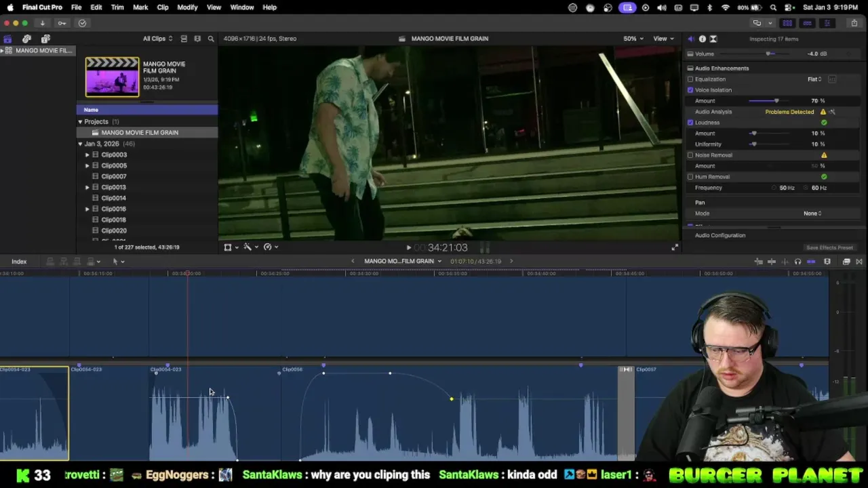This screenshot has width=868, height=488.
Task: Search the browser with magnifier icon
Action: pos(211,39)
